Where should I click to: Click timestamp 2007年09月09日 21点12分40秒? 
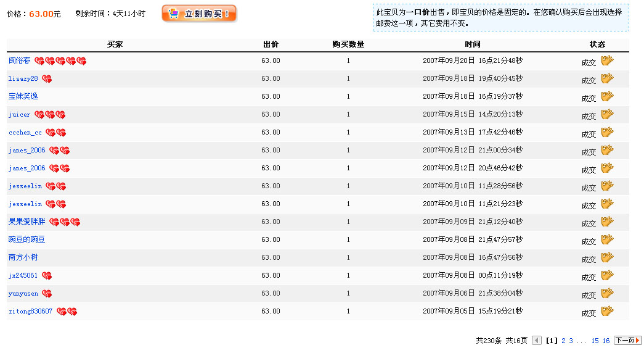[473, 222]
